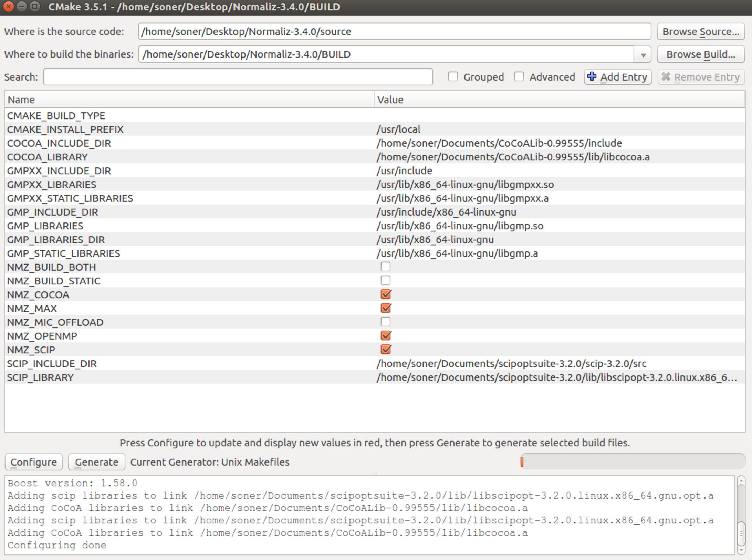The height and width of the screenshot is (560, 752).
Task: Click the Add Entry plus icon
Action: point(592,76)
